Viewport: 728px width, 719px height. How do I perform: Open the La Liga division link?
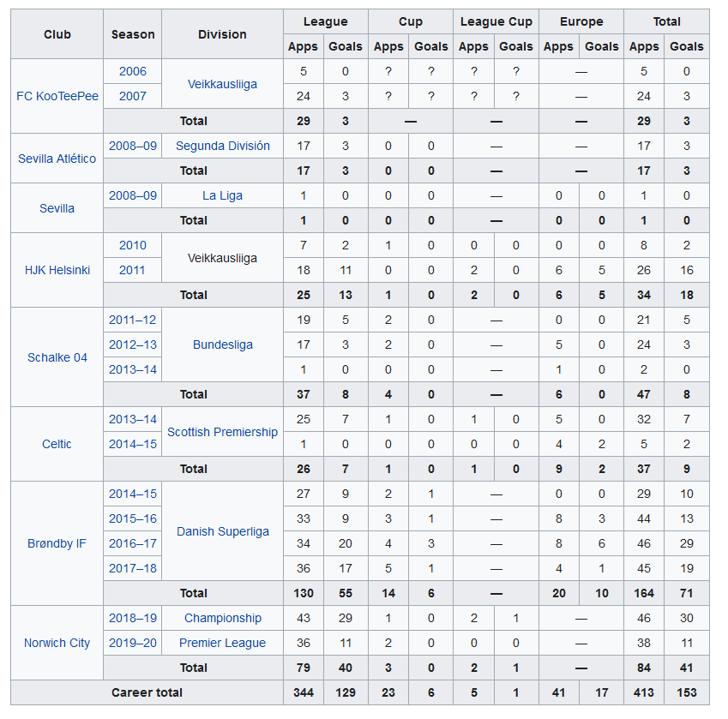click(x=222, y=195)
